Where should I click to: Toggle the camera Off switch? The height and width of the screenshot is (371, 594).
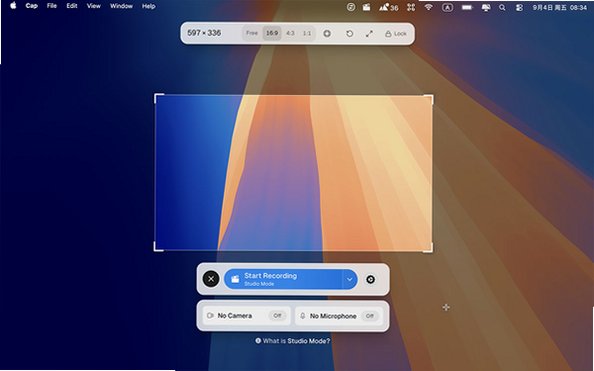tap(277, 316)
